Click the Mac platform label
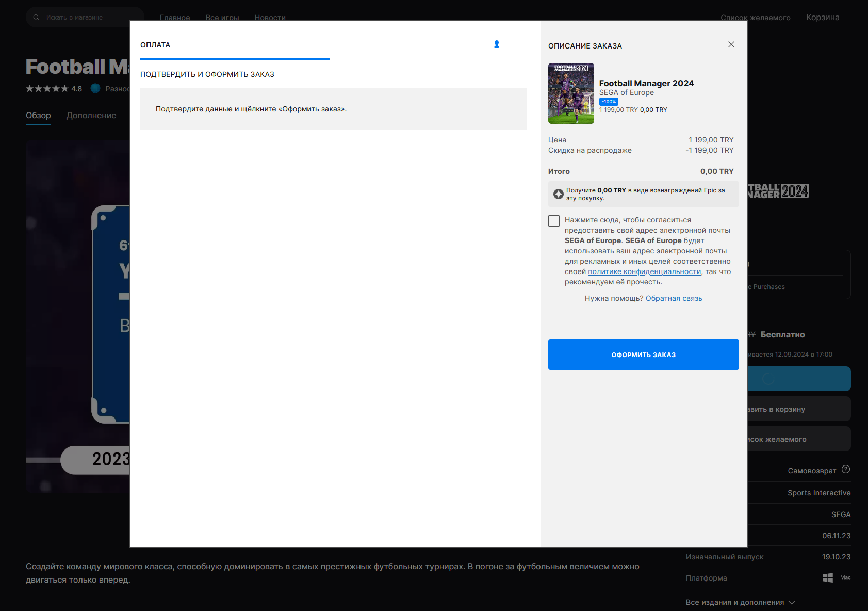The width and height of the screenshot is (868, 611). click(x=845, y=578)
